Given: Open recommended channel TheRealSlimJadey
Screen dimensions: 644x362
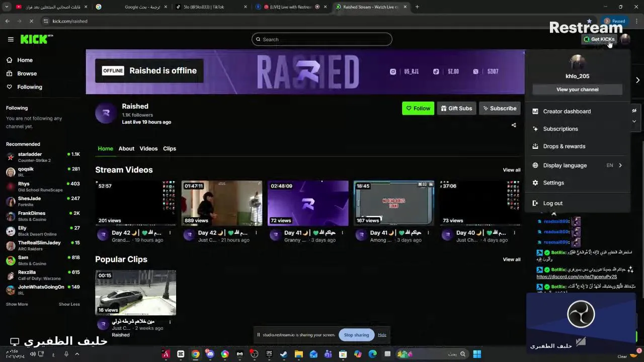Looking at the screenshot, I should (43, 245).
